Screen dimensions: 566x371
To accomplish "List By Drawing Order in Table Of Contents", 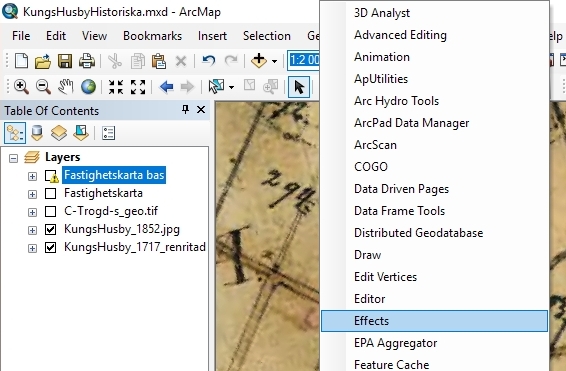I will click(x=15, y=133).
